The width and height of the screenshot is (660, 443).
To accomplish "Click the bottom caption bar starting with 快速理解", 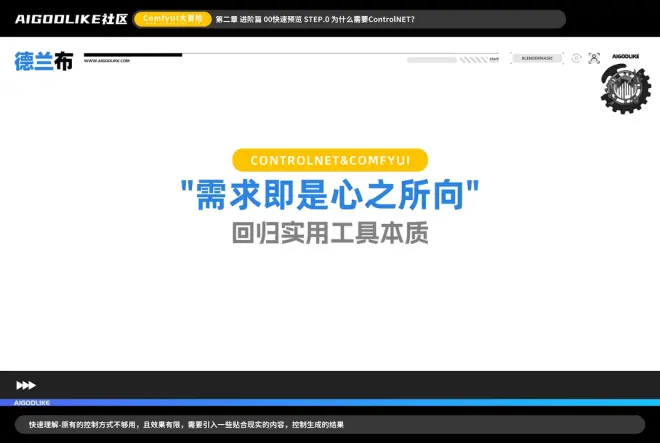I will [x=329, y=425].
